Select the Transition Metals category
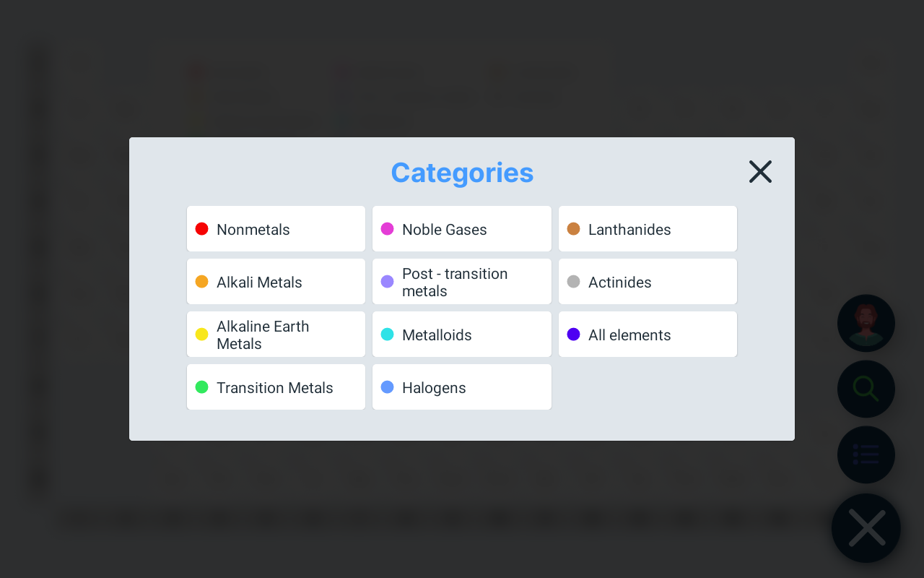This screenshot has width=924, height=578. coord(276,387)
